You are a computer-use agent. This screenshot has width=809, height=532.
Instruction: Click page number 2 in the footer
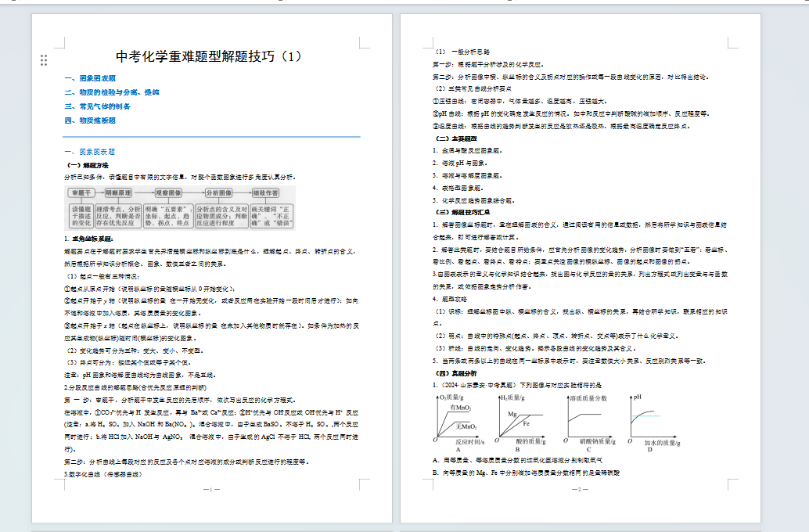click(x=580, y=489)
